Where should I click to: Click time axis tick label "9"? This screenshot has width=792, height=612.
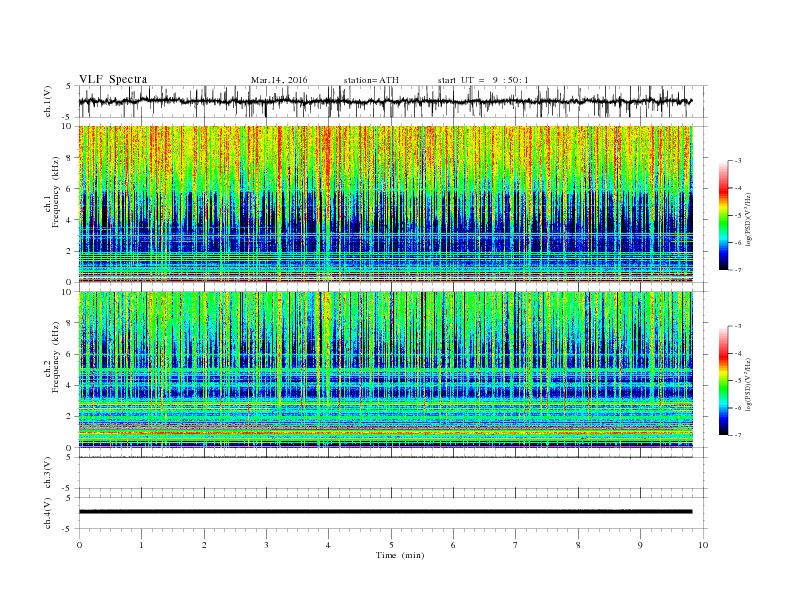click(x=640, y=545)
